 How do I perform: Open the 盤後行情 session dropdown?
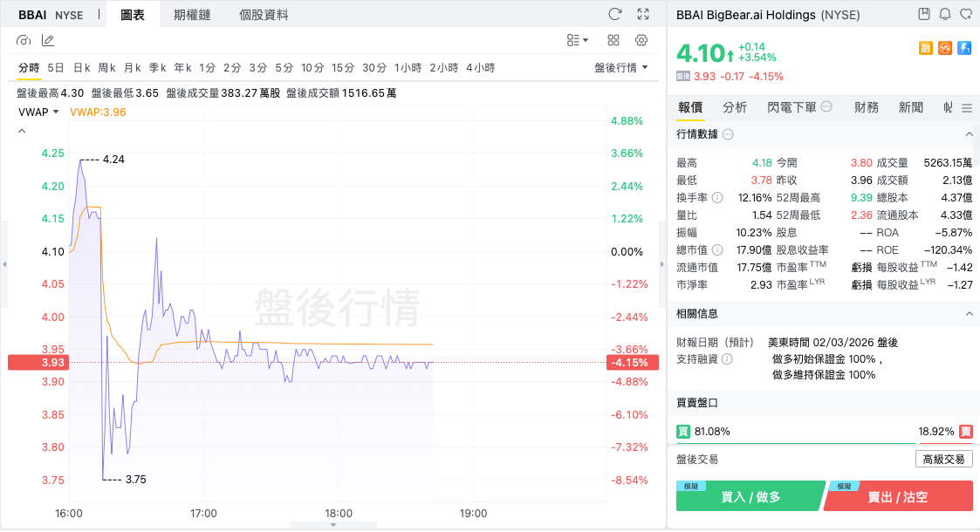point(621,67)
